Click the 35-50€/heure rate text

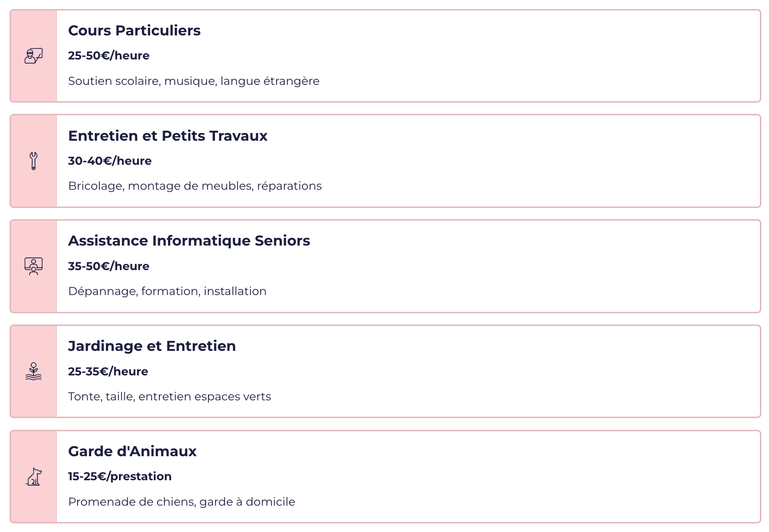coord(108,266)
